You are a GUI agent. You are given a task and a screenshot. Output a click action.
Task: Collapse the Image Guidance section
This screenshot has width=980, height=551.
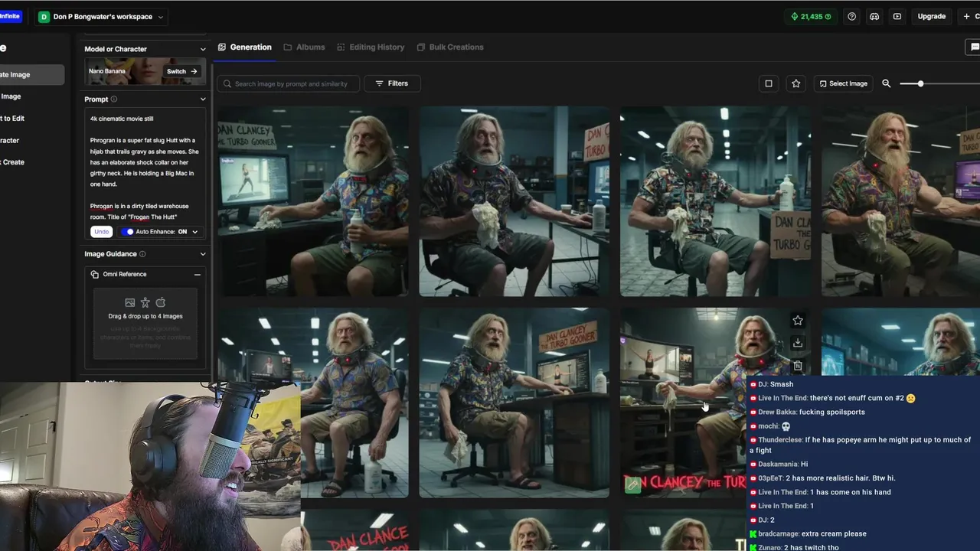203,254
